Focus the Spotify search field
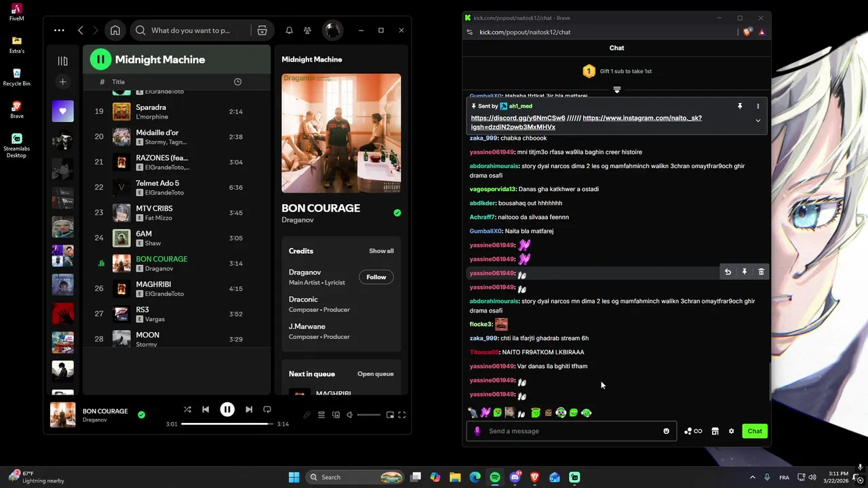Screen dimensions: 868x488 [190, 30]
